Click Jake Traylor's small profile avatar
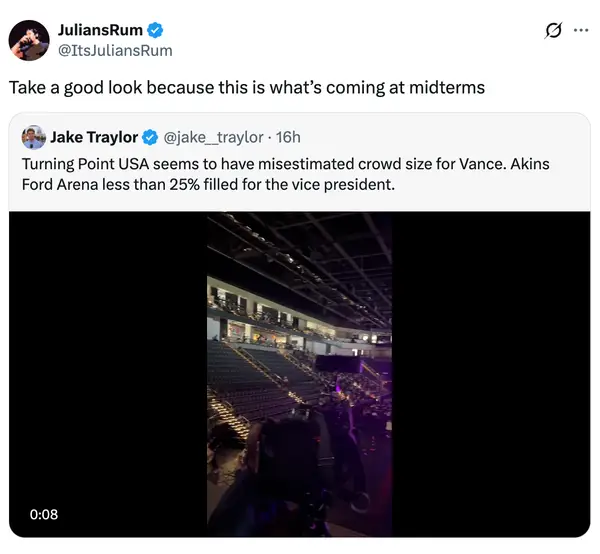This screenshot has height=554, width=600. pos(33,136)
